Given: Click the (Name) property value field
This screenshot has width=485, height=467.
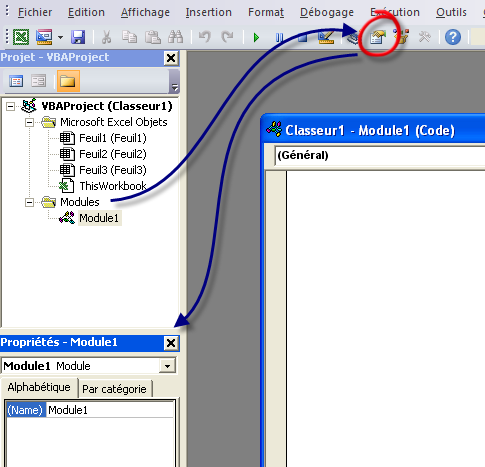Looking at the screenshot, I should click(x=110, y=410).
